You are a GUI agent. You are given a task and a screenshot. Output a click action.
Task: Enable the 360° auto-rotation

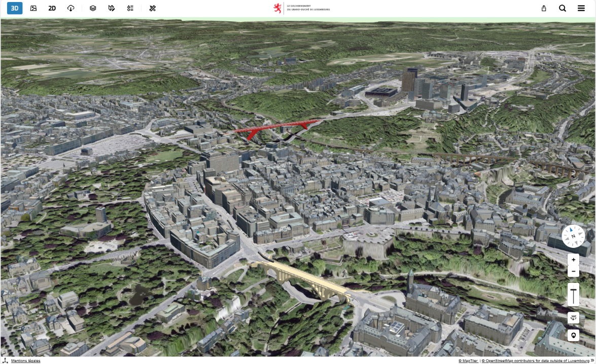(573, 318)
